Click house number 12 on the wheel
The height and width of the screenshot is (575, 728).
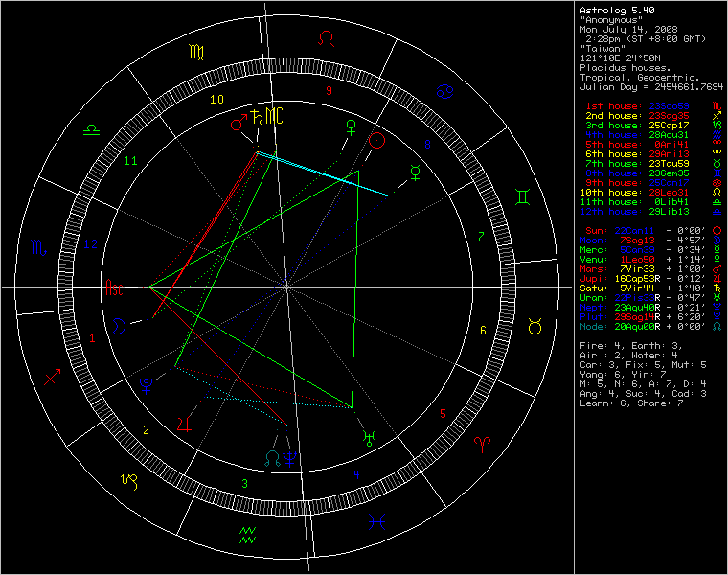[x=91, y=244]
